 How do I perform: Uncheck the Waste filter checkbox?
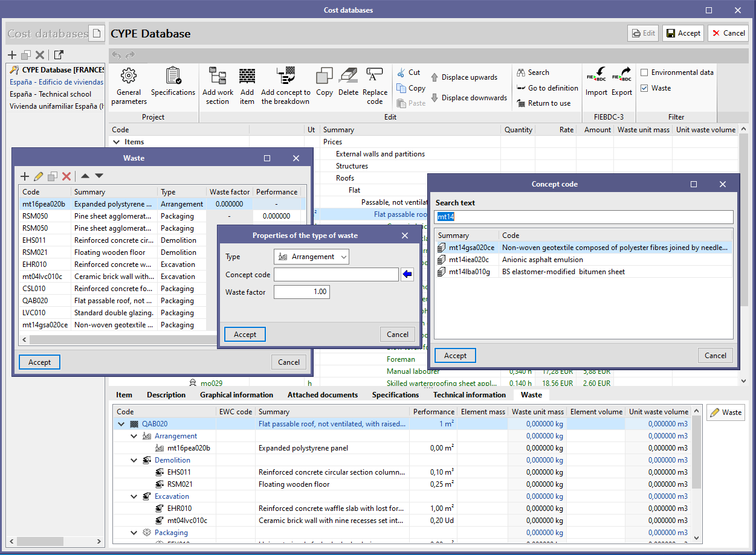644,88
